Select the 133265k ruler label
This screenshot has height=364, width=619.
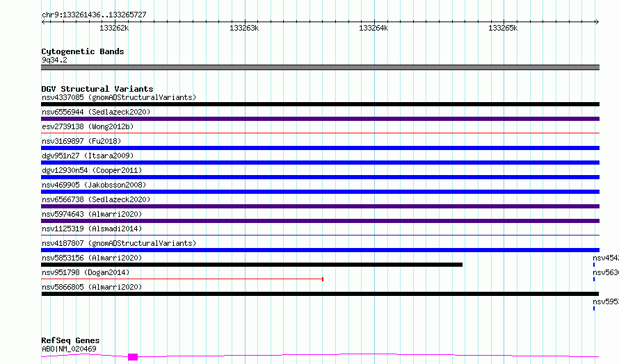pos(503,28)
